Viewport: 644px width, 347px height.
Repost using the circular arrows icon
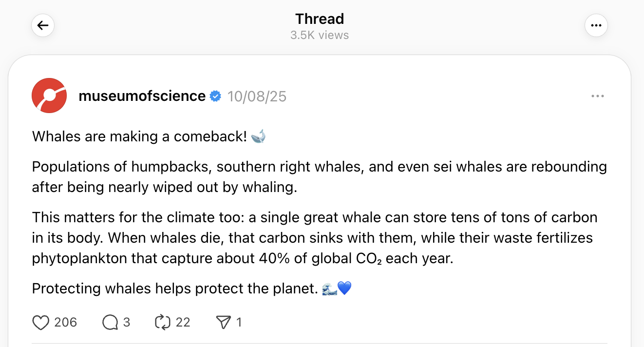tap(161, 322)
